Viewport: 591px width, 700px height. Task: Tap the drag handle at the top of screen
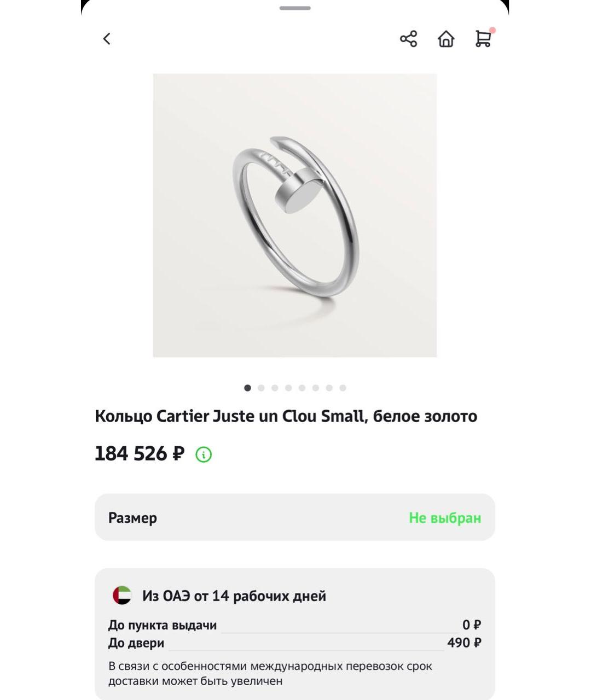click(295, 8)
